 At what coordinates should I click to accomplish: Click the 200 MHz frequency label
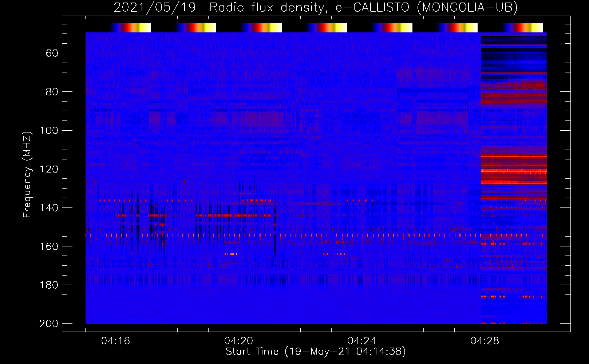49,324
